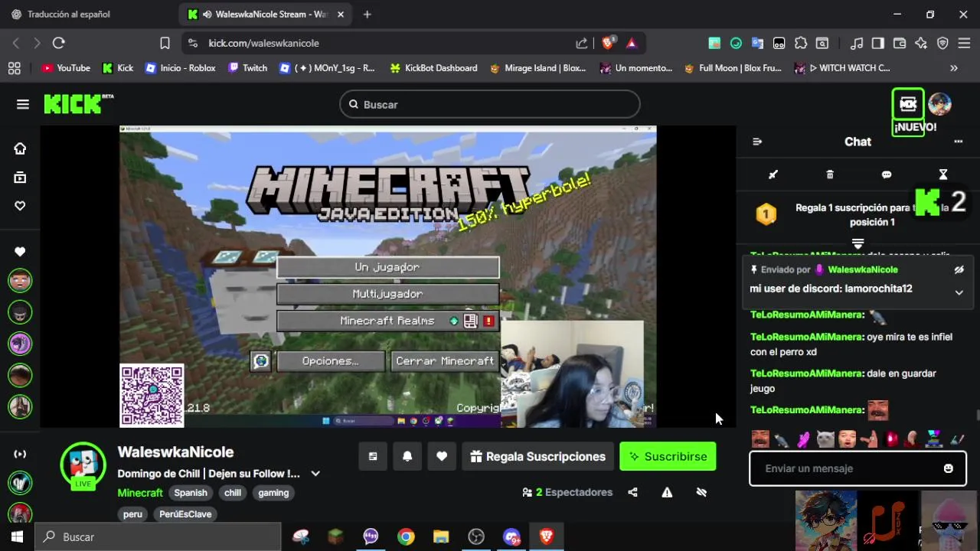
Task: Open Twitch bookmark
Action: click(247, 68)
